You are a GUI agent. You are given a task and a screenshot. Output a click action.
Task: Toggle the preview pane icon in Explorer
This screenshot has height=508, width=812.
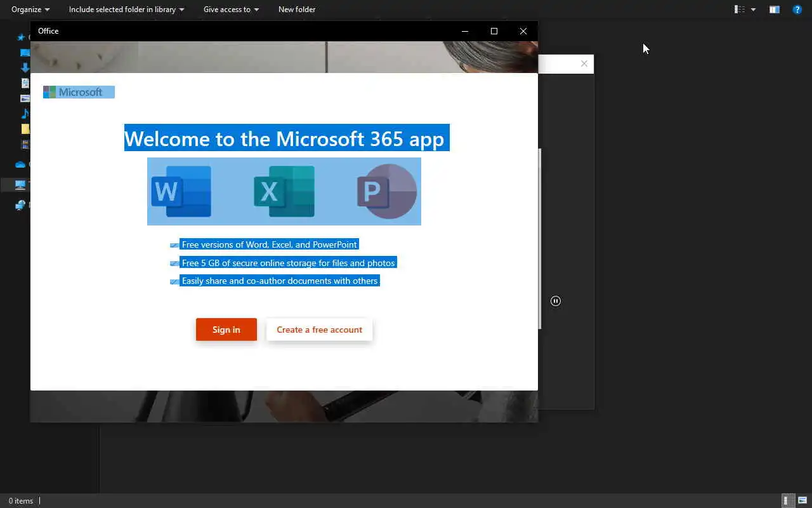click(774, 10)
